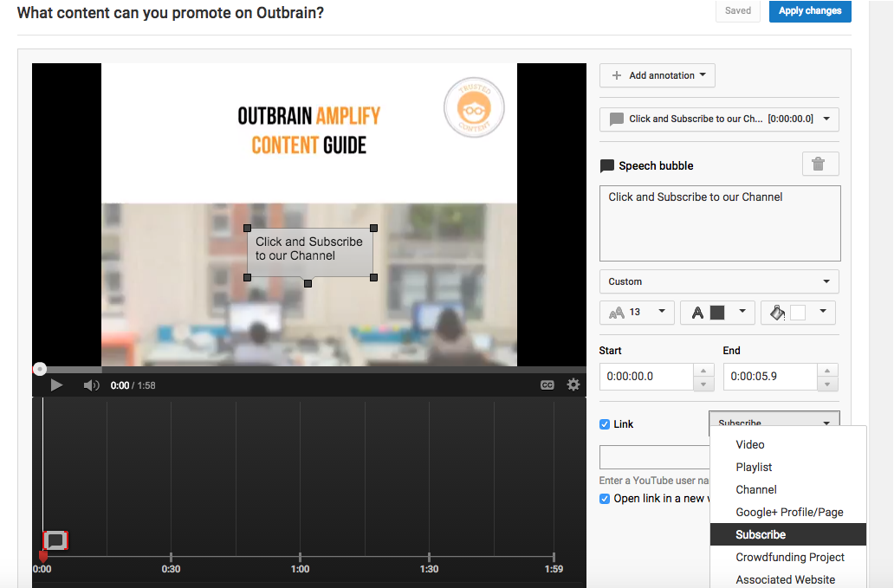Open the annotation selector dropdown

(719, 120)
